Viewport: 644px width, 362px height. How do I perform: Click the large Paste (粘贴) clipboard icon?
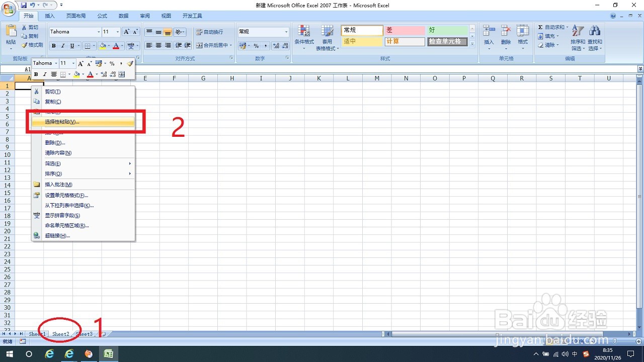tap(11, 30)
